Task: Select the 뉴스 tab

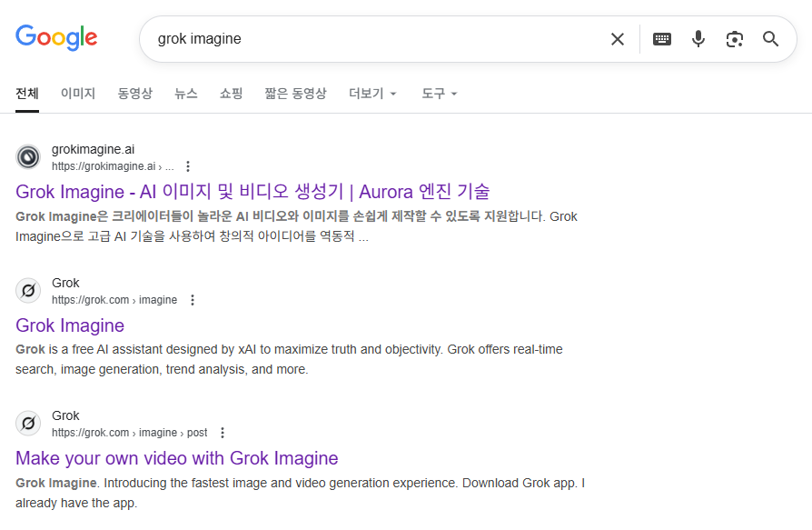Action: pos(186,94)
